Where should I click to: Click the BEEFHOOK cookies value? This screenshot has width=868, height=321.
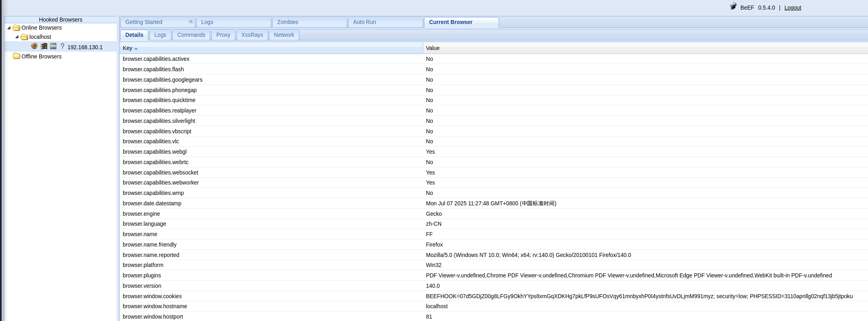point(639,296)
